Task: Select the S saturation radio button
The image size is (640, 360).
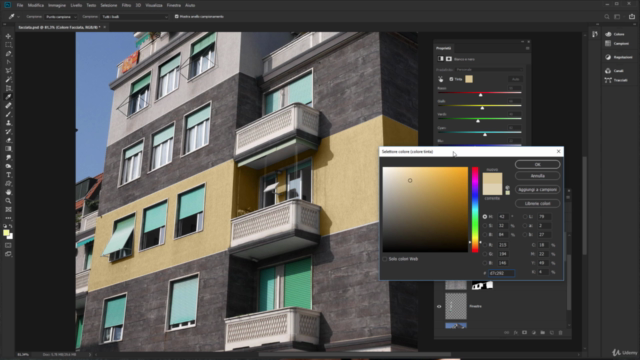Action: pyautogui.click(x=485, y=226)
